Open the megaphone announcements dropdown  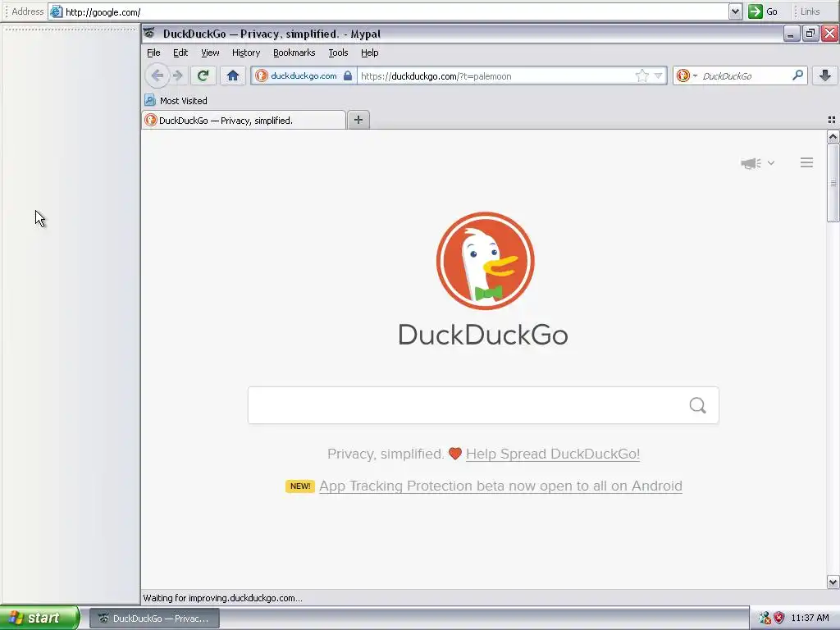click(757, 163)
